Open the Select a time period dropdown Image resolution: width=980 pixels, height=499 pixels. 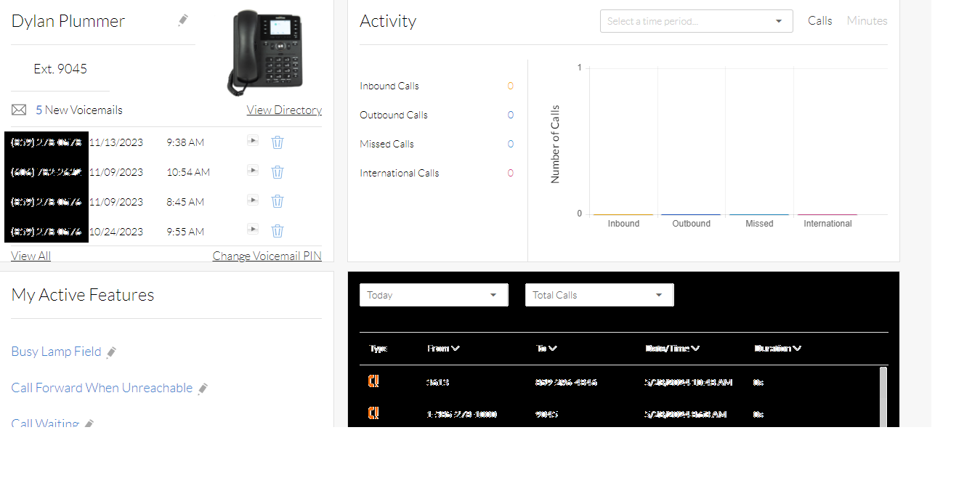(x=696, y=21)
